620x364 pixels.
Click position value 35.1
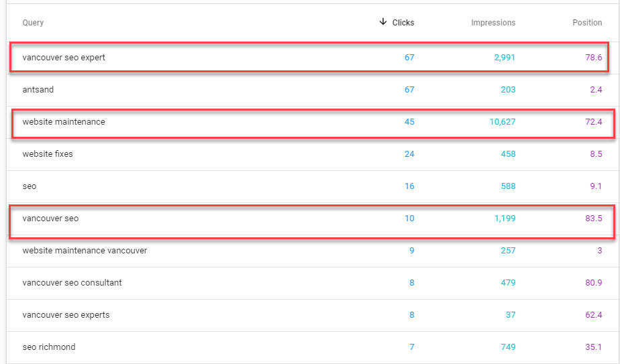point(594,347)
